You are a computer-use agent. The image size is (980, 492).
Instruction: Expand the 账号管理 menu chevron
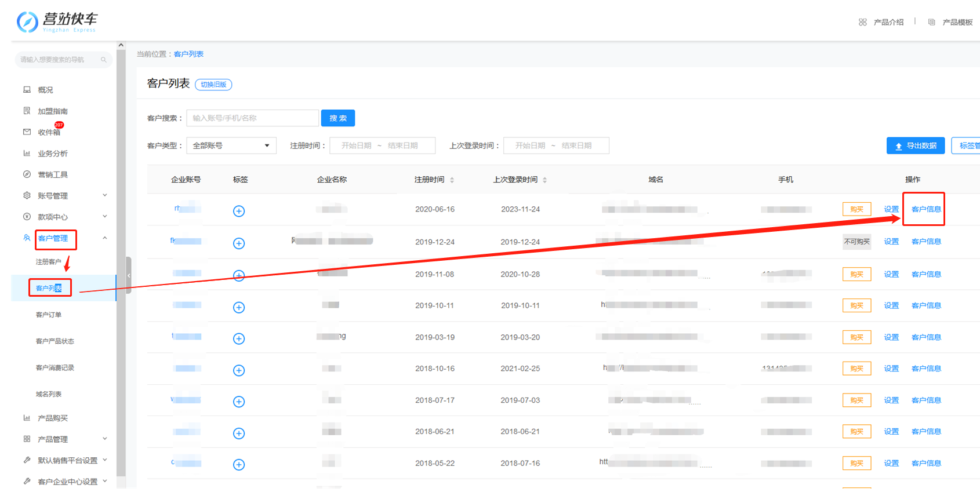pyautogui.click(x=105, y=195)
